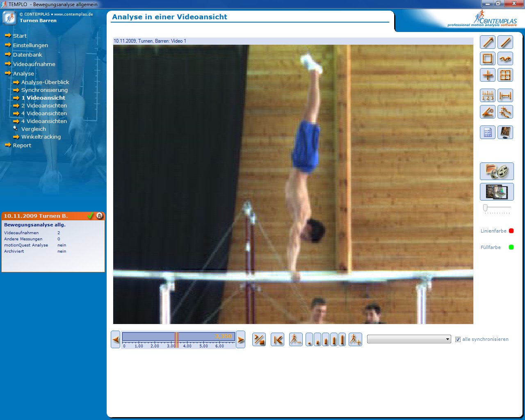Click the overlay transparency slider handle
Image resolution: width=525 pixels, height=420 pixels.
pyautogui.click(x=485, y=208)
